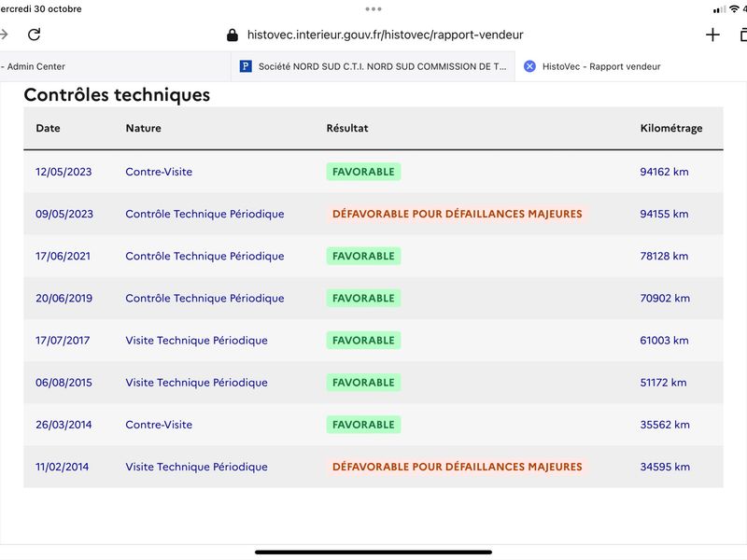This screenshot has height=560, width=747.
Task: Click Visite Technique Périodique dated 17/07/2017
Action: tap(196, 341)
